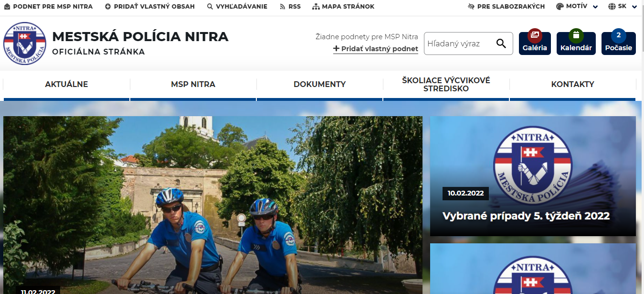
Task: Click the globe language icon
Action: point(612,7)
